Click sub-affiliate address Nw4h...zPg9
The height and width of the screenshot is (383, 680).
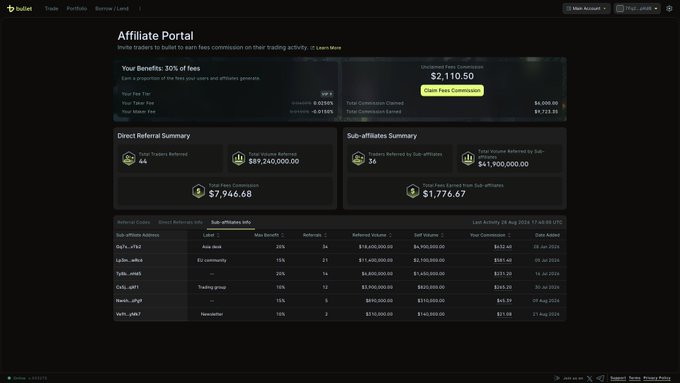pyautogui.click(x=129, y=301)
